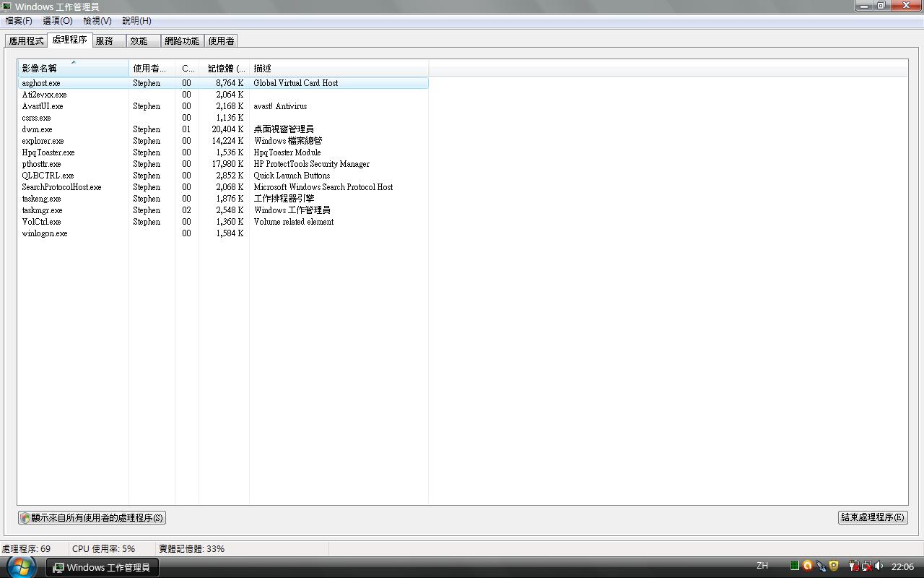Screen dimensions: 924x578
Task: Click the CPU 使用率: 5% status entry
Action: pos(103,548)
